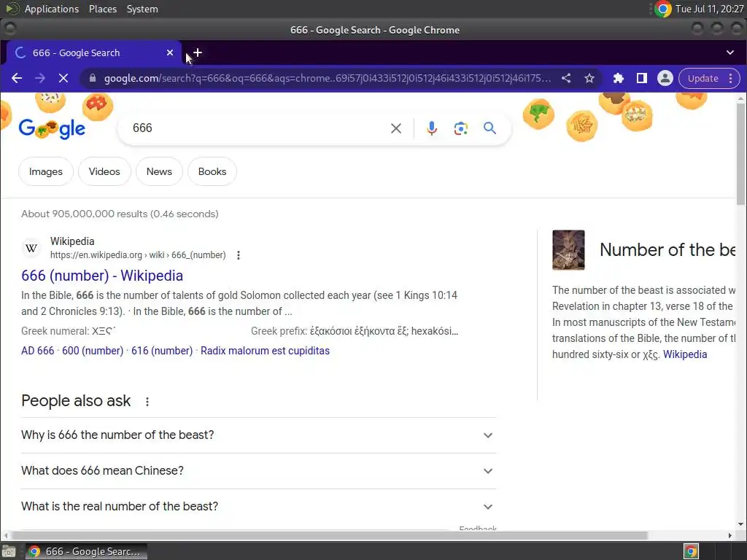This screenshot has width=747, height=560.
Task: Search by image with Google Lens
Action: tap(461, 128)
